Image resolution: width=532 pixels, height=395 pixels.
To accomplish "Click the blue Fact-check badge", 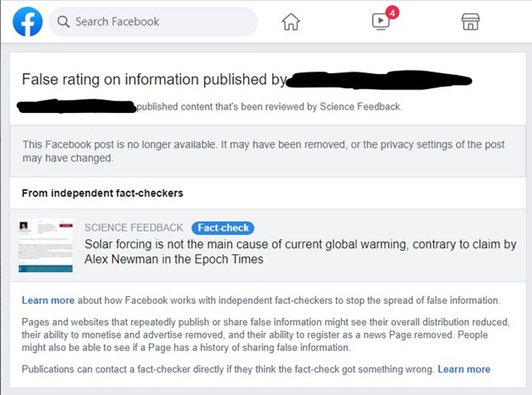I will pos(223,228).
